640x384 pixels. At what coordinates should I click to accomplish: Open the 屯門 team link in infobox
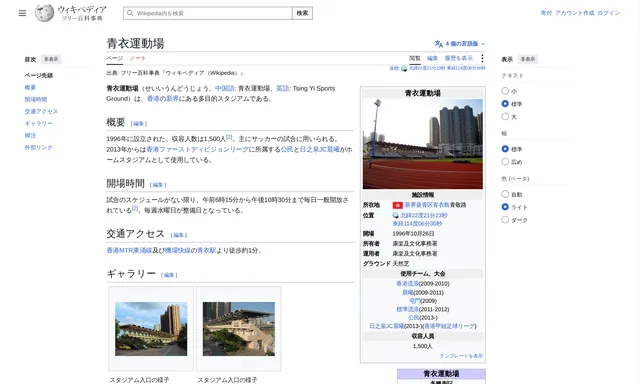point(414,301)
